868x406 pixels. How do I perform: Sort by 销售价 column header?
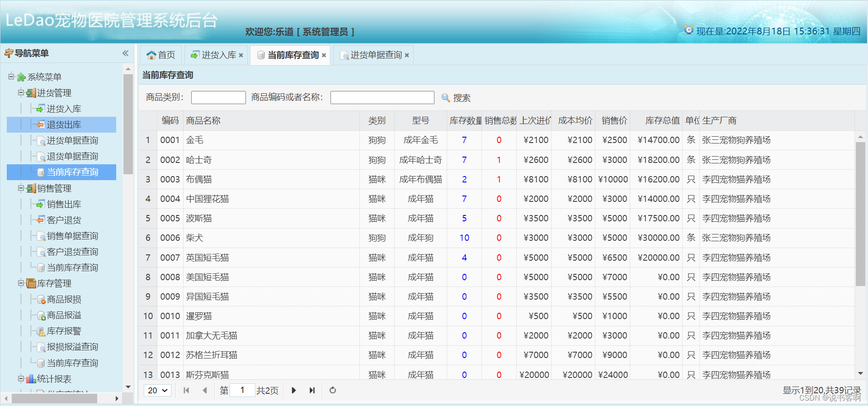pyautogui.click(x=613, y=120)
